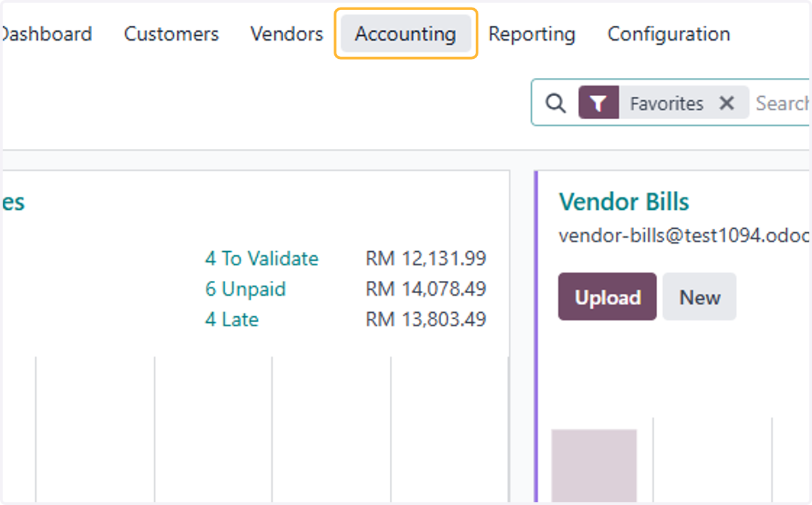Select the RM 12,131.99 amount
The image size is (812, 505).
(x=426, y=259)
